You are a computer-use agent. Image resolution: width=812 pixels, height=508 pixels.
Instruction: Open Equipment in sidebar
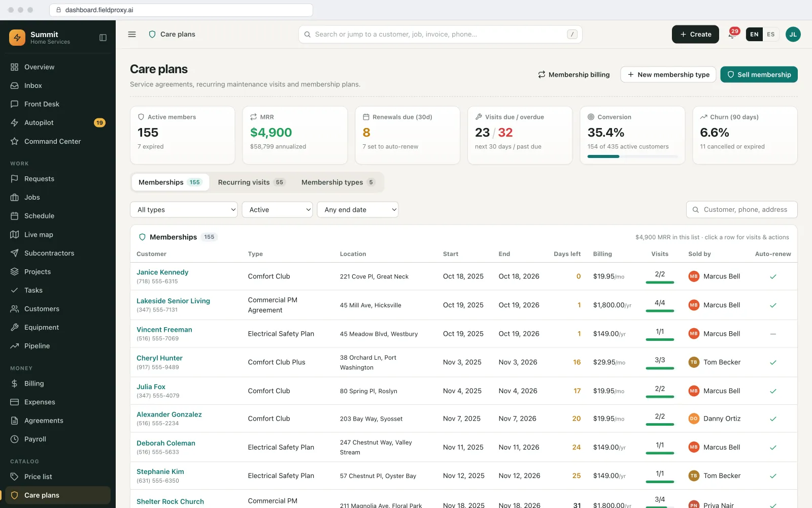(58, 328)
